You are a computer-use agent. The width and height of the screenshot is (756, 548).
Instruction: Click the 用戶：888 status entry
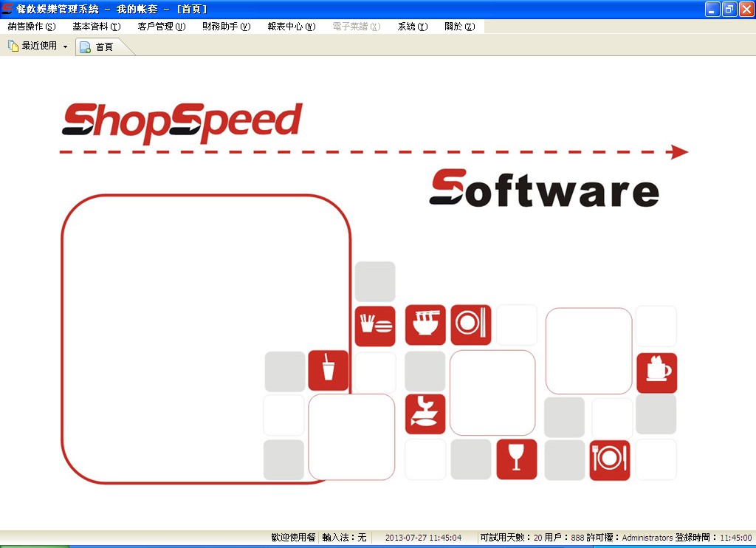coord(564,538)
